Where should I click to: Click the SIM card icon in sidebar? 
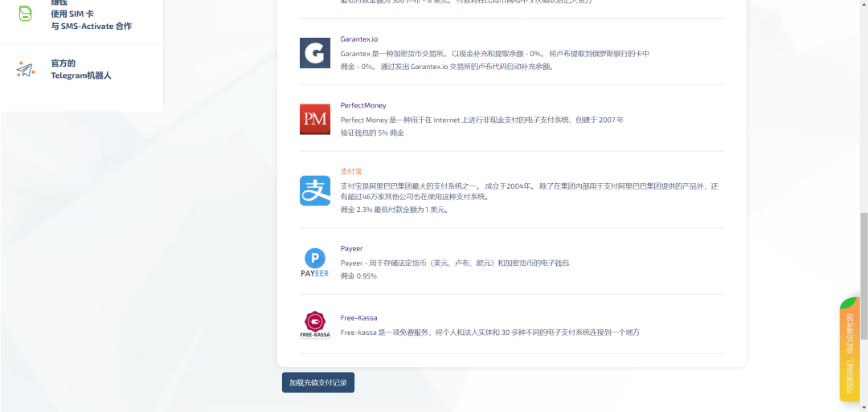pos(26,14)
